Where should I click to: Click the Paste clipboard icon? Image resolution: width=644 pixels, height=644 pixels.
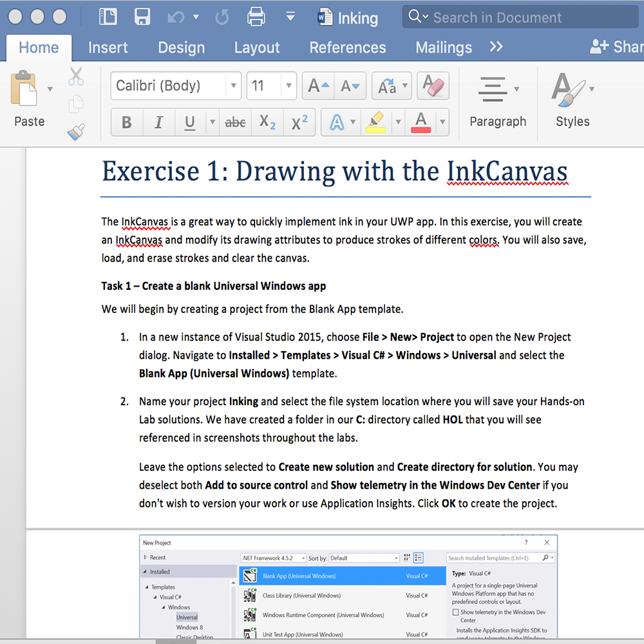tap(24, 88)
